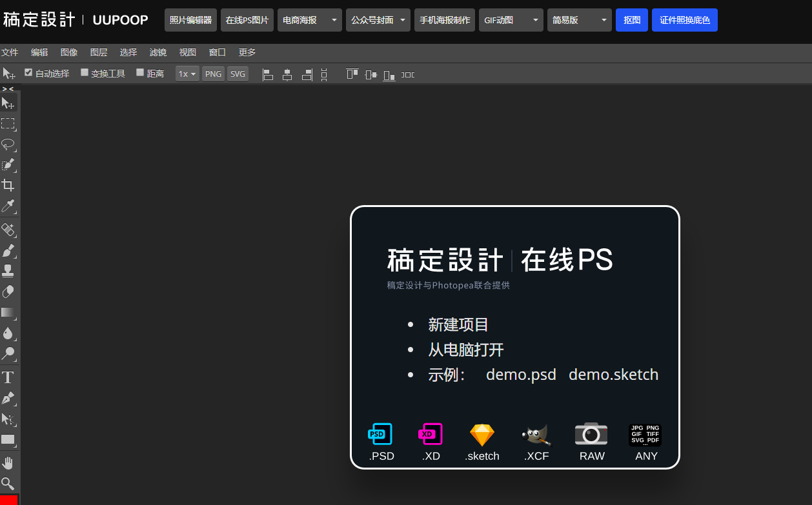Select the Move tool in left toolbar
The height and width of the screenshot is (505, 812).
(x=8, y=103)
